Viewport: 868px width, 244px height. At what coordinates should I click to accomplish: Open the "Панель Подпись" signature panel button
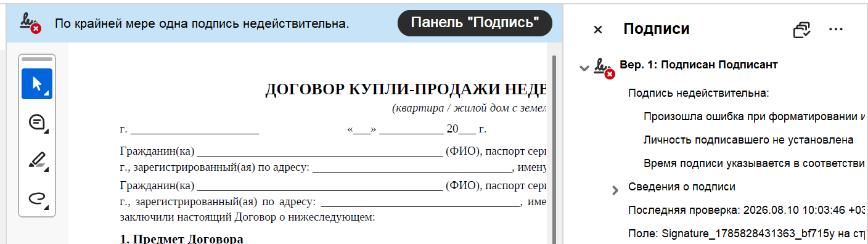click(475, 23)
